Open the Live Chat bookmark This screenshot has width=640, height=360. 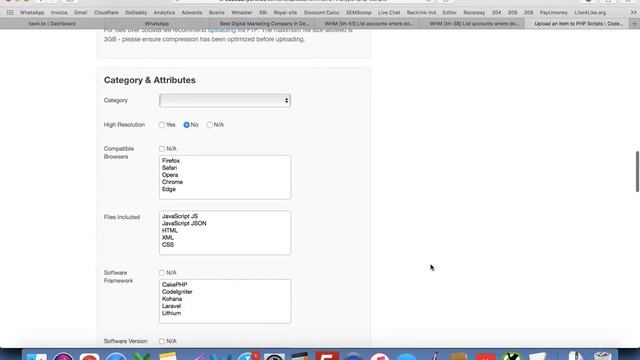coord(389,13)
